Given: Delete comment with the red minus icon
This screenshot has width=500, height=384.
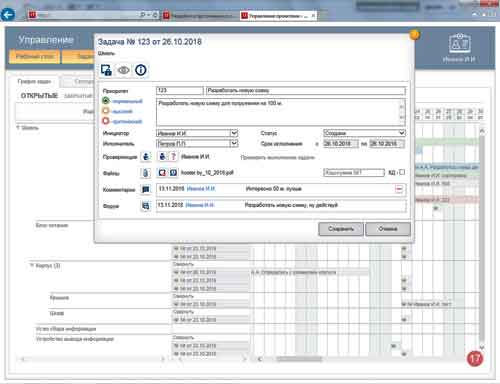Looking at the screenshot, I should pos(399,189).
